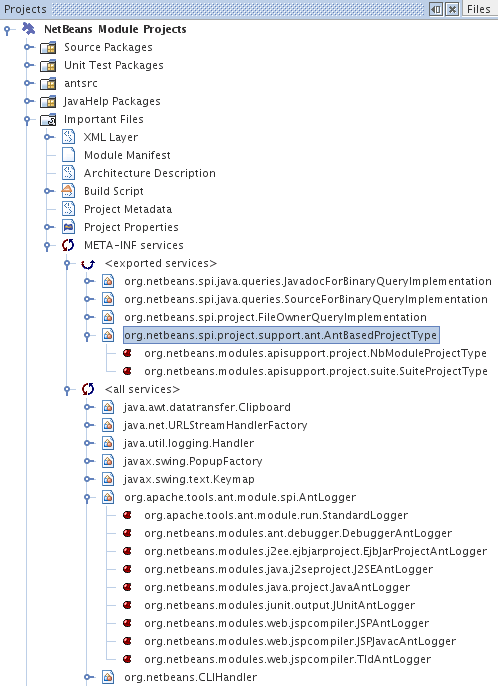498x686 pixels.
Task: Select the JavaAntLogger entry
Action: [277, 587]
